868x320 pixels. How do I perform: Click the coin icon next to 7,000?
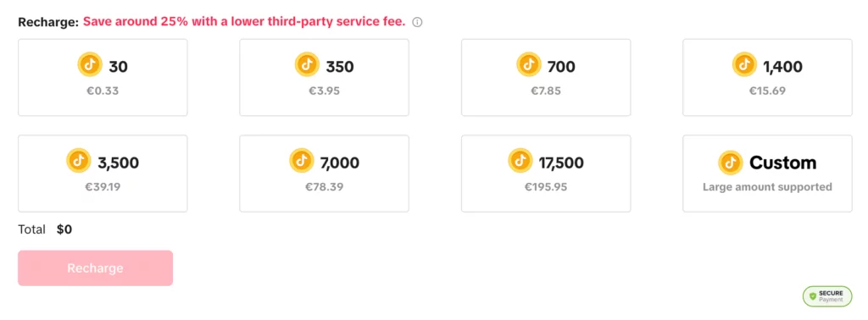click(x=302, y=161)
